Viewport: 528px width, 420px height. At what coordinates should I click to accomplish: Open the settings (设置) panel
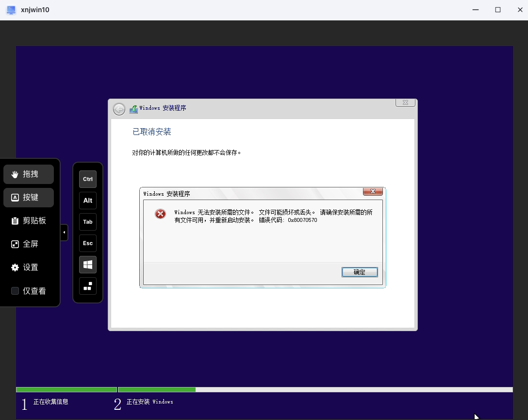click(29, 267)
